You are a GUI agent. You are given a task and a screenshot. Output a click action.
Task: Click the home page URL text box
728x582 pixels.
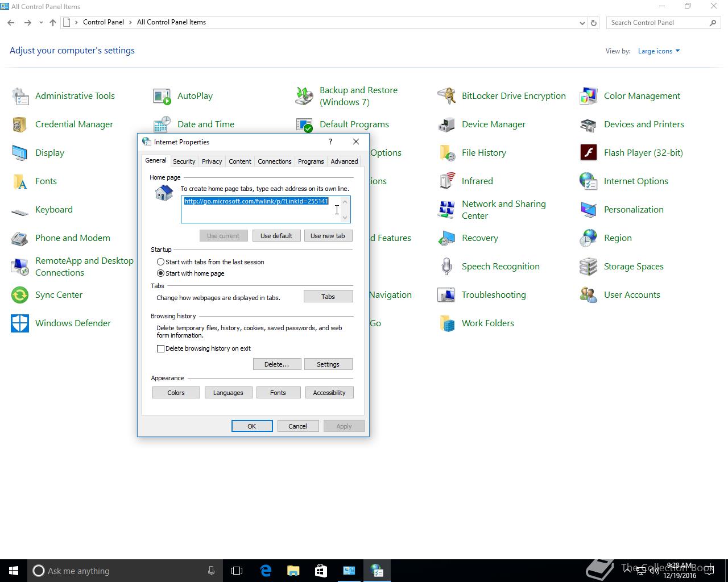(x=266, y=209)
